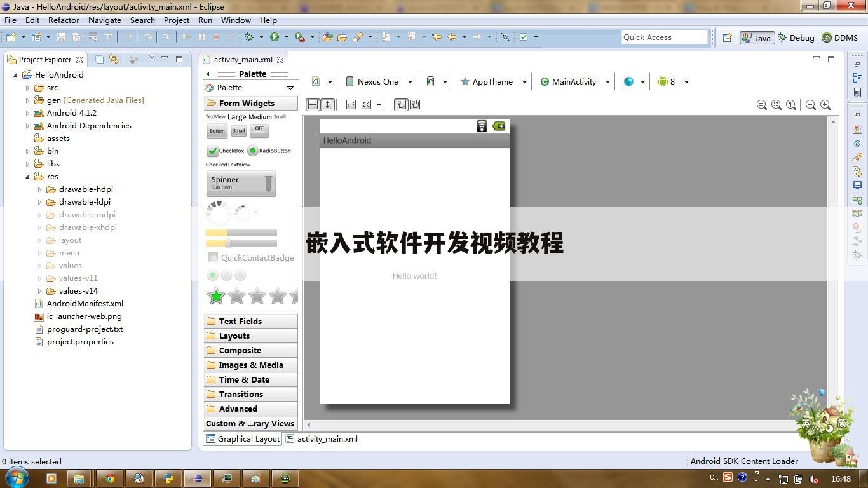The height and width of the screenshot is (488, 868).
Task: Close the activity_main.xml editor tab
Action: click(280, 60)
